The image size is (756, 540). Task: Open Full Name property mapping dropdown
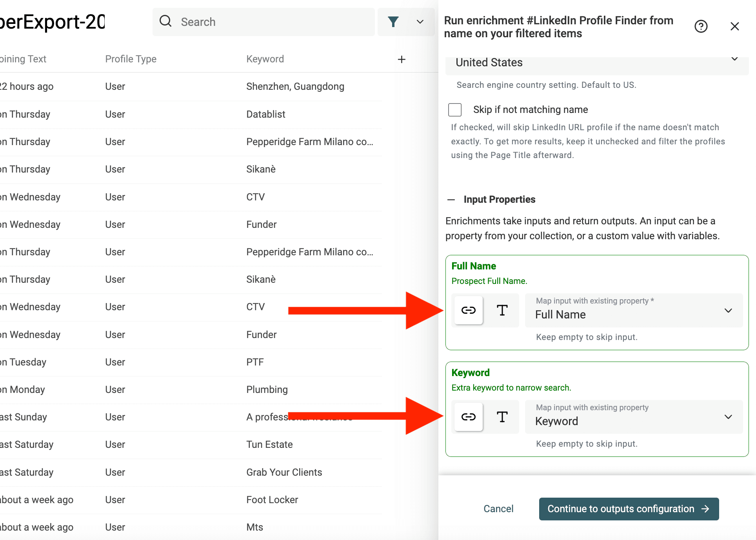[634, 310]
